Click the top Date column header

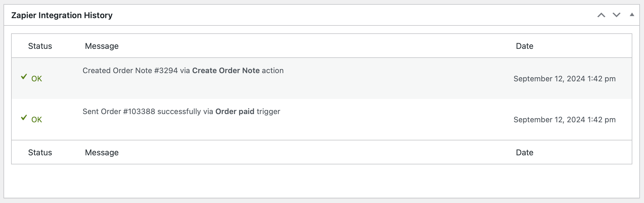(x=524, y=46)
